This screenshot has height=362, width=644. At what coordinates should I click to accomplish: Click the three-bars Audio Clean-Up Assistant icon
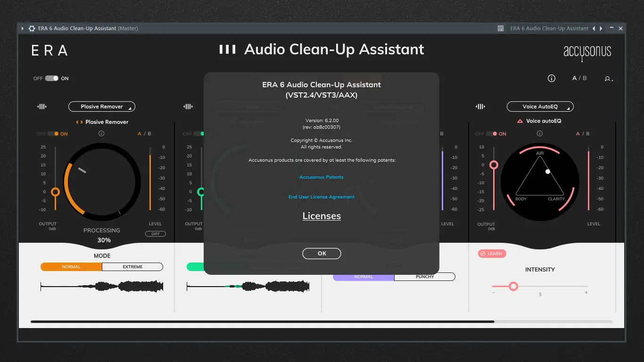pos(227,49)
